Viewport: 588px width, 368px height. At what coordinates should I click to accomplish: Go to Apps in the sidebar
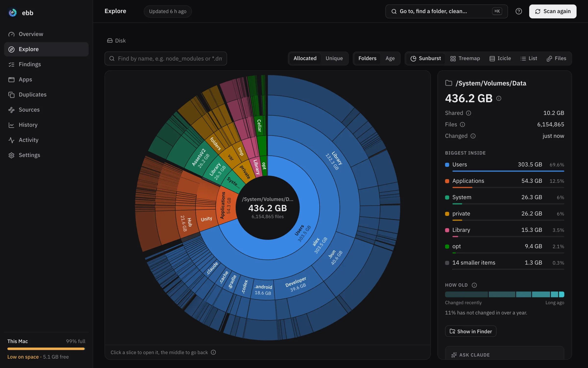tap(46, 79)
